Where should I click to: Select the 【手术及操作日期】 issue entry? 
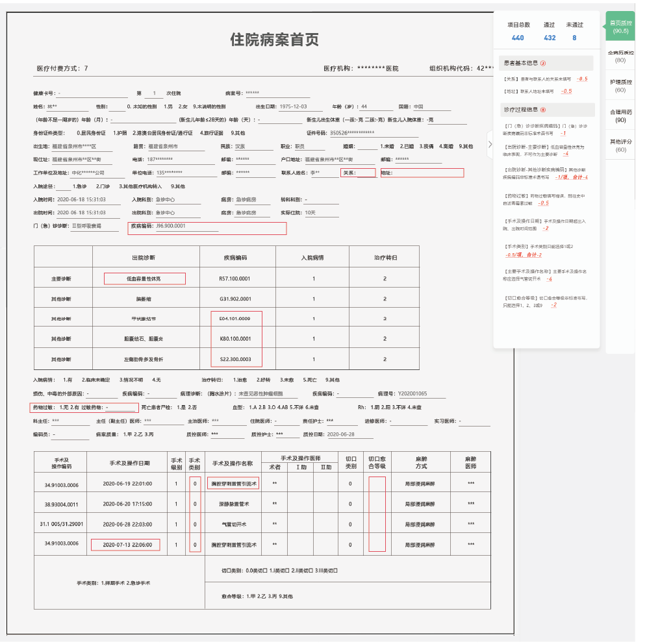544,225
